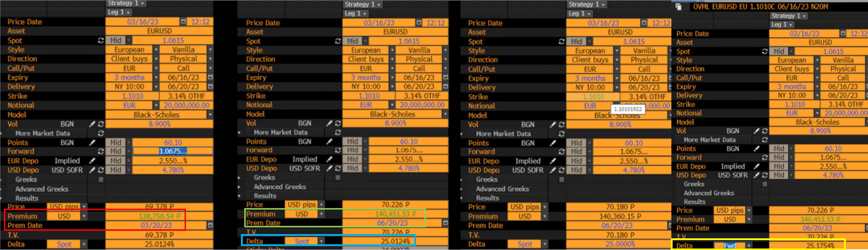Image resolution: width=868 pixels, height=250 pixels.
Task: Click Notional 20,000,000.00 in second panel
Action: pos(422,105)
